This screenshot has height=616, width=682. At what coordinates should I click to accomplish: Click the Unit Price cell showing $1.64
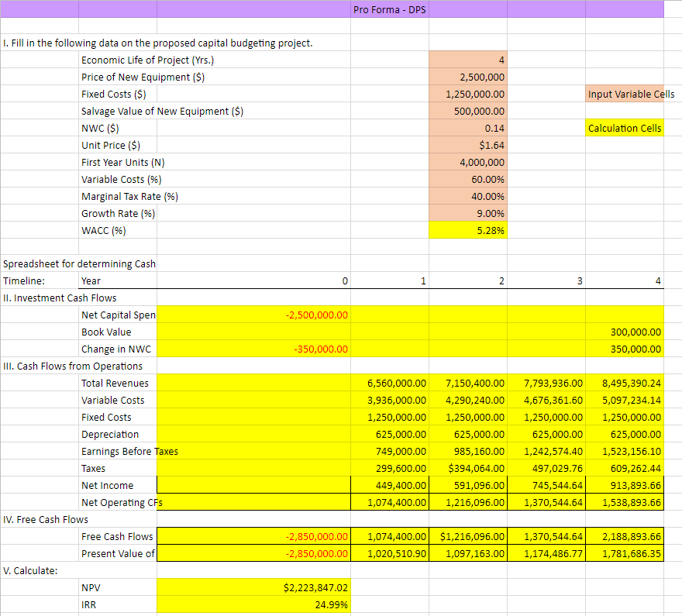pos(468,146)
